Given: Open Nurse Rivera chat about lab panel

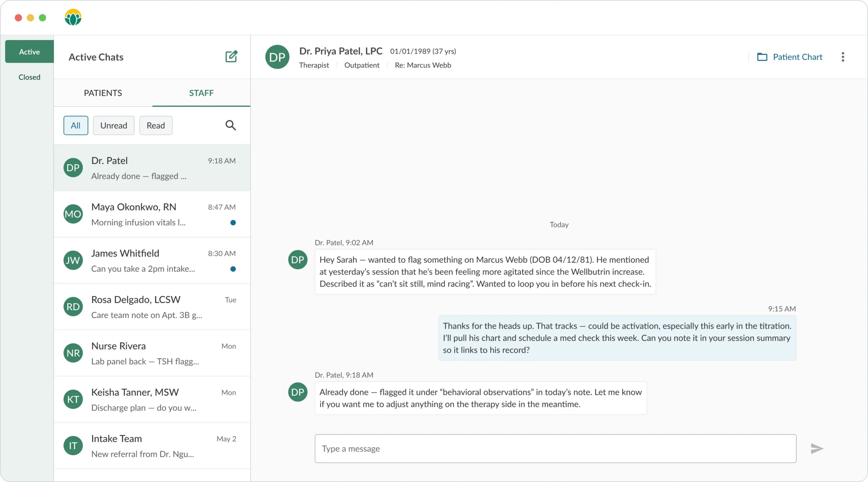Looking at the screenshot, I should tap(152, 353).
